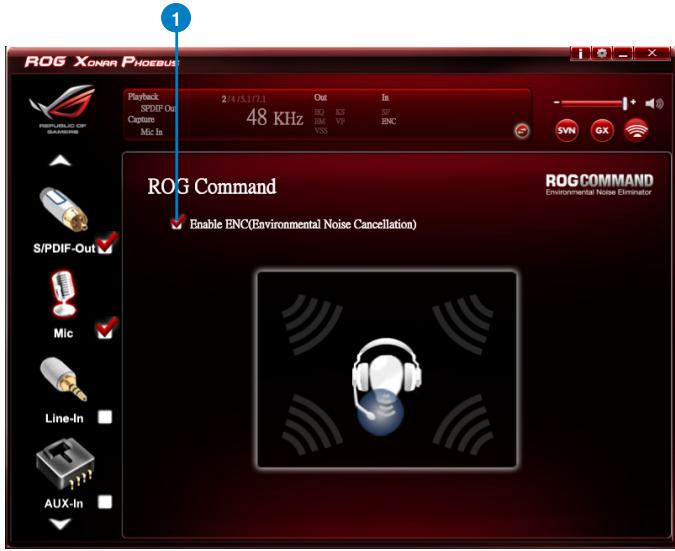Open the information (i) button

click(x=580, y=53)
